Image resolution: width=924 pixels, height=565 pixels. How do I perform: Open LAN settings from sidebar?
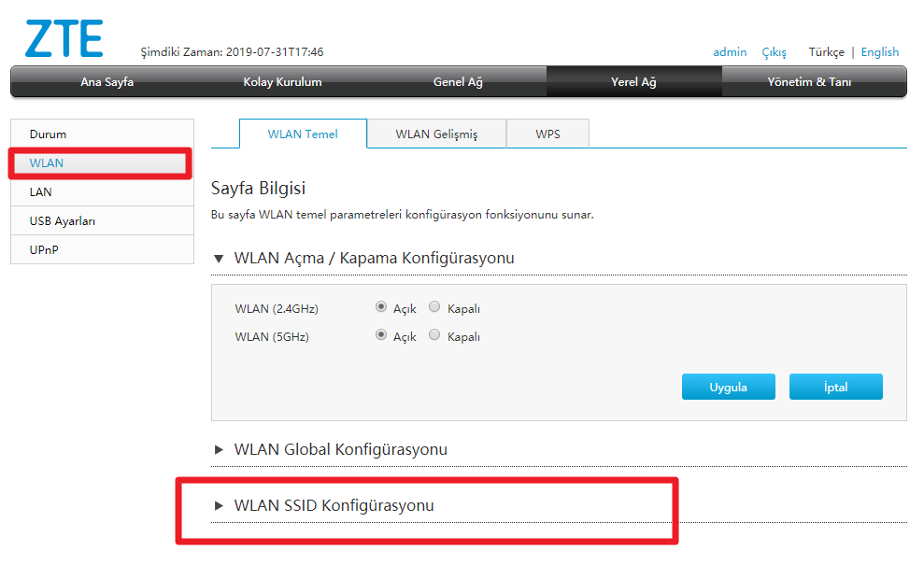[40, 191]
